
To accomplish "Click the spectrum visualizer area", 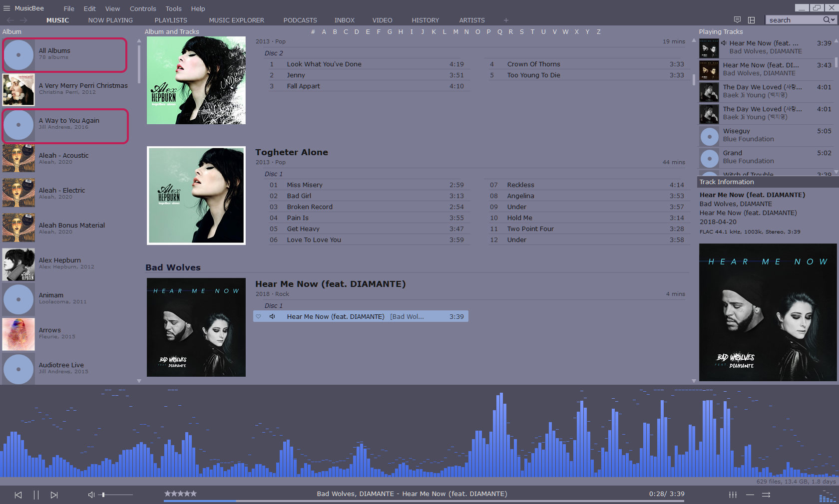I will coord(419,432).
